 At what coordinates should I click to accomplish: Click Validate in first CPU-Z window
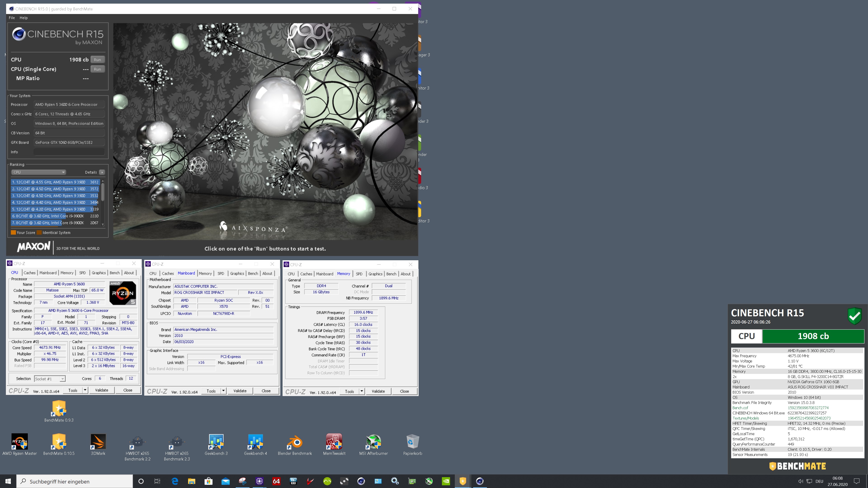101,390
